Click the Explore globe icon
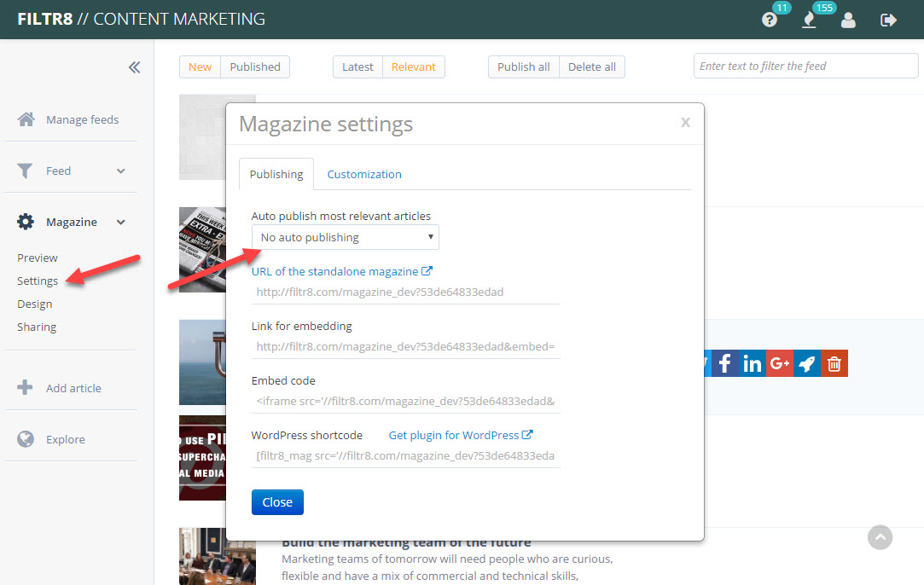924x585 pixels. point(26,439)
